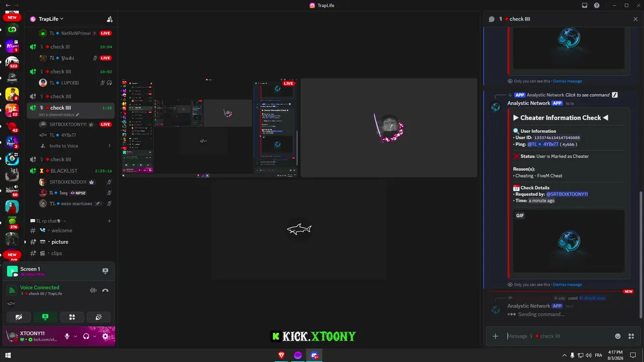The height and width of the screenshot is (362, 644).
Task: Open the @SRTBOIXTOONY11 mention link
Action: click(x=567, y=194)
